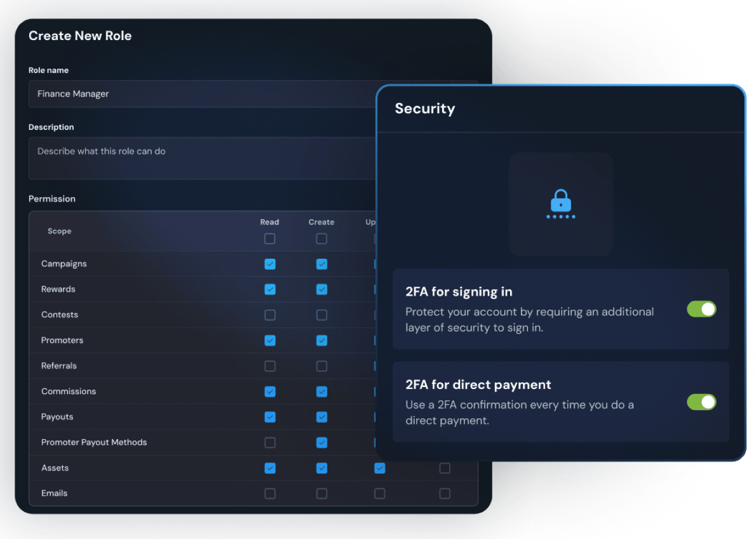Click the Rewards scope row label
756x539 pixels.
coord(58,289)
